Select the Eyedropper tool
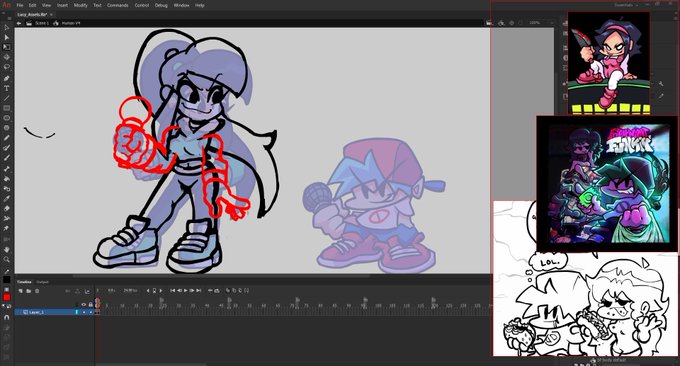680x366 pixels. coord(7,199)
